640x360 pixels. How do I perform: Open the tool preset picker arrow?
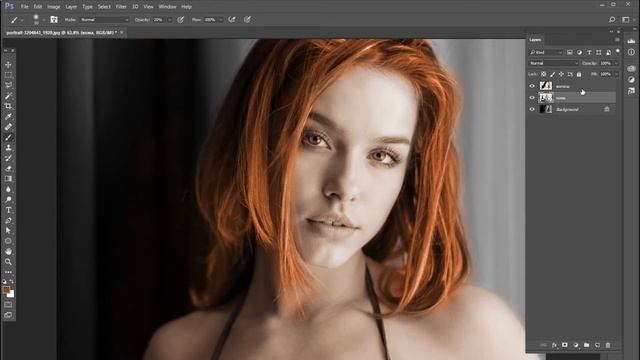click(22, 20)
